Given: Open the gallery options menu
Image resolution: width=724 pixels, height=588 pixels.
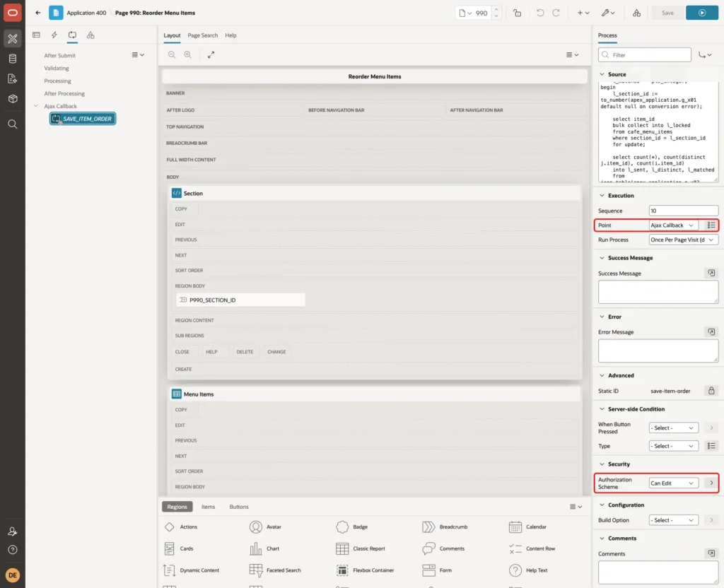Looking at the screenshot, I should [576, 507].
